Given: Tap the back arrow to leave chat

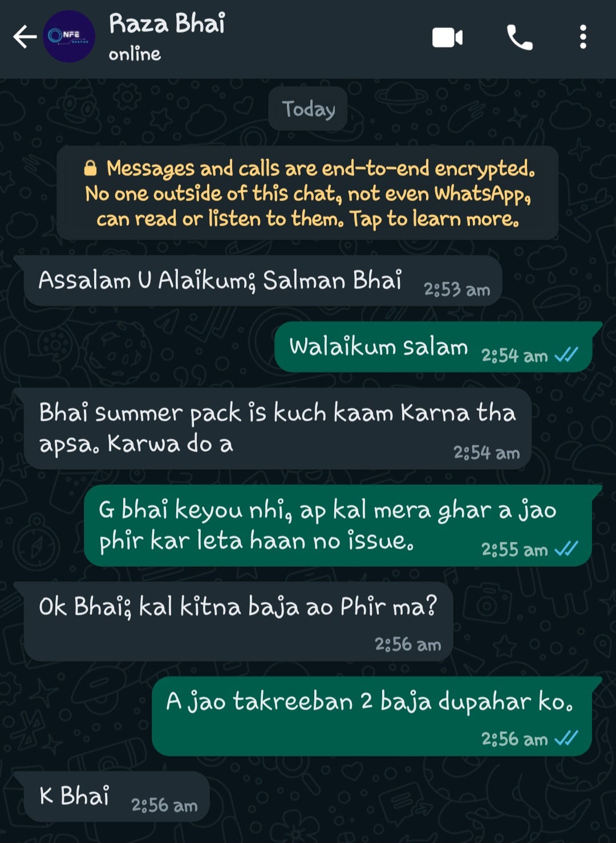Looking at the screenshot, I should [x=25, y=37].
